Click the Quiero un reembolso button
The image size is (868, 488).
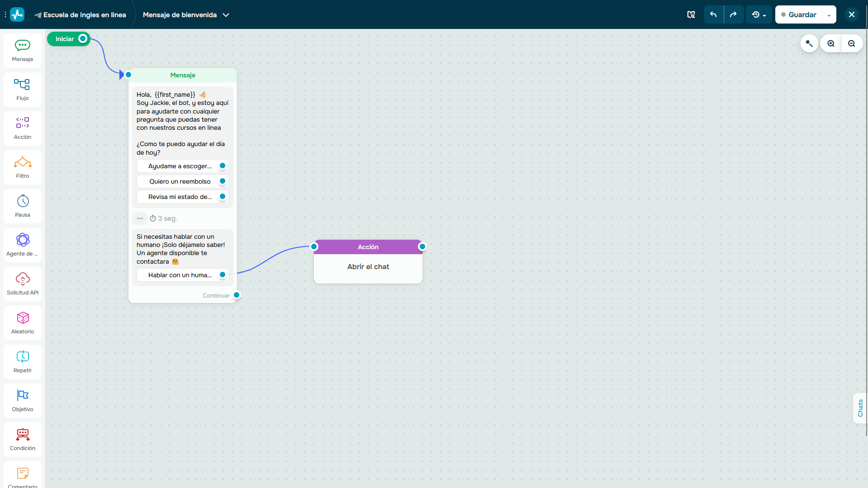tap(182, 181)
